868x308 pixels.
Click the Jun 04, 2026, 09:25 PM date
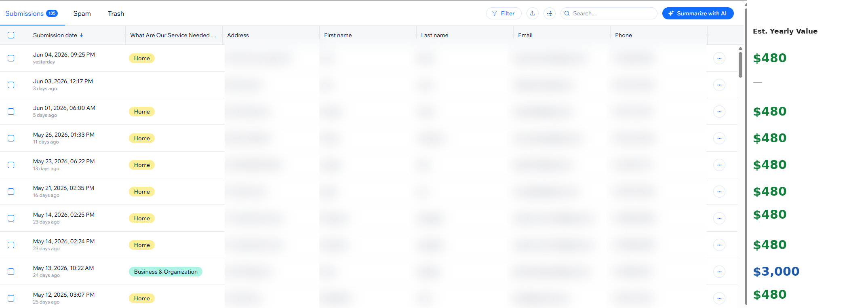click(x=64, y=55)
